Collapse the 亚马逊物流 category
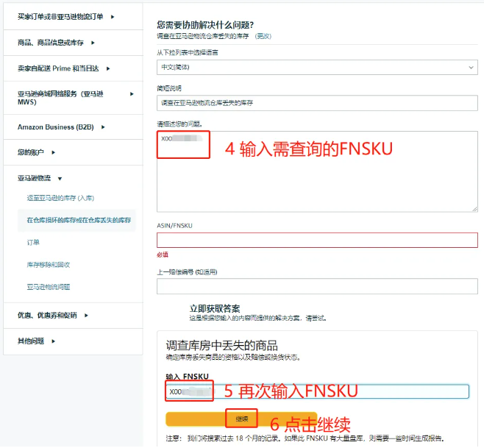Screen dimensions: 484x448 tap(40, 178)
